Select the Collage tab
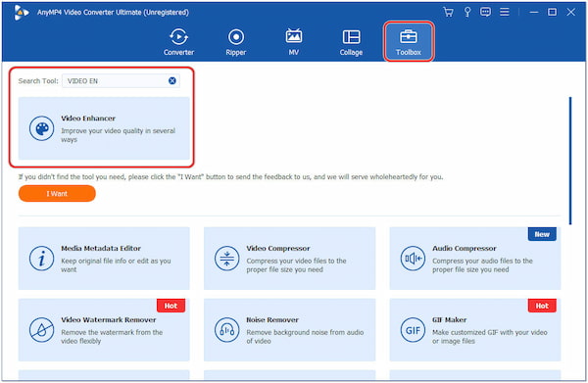The image size is (588, 383). point(351,41)
